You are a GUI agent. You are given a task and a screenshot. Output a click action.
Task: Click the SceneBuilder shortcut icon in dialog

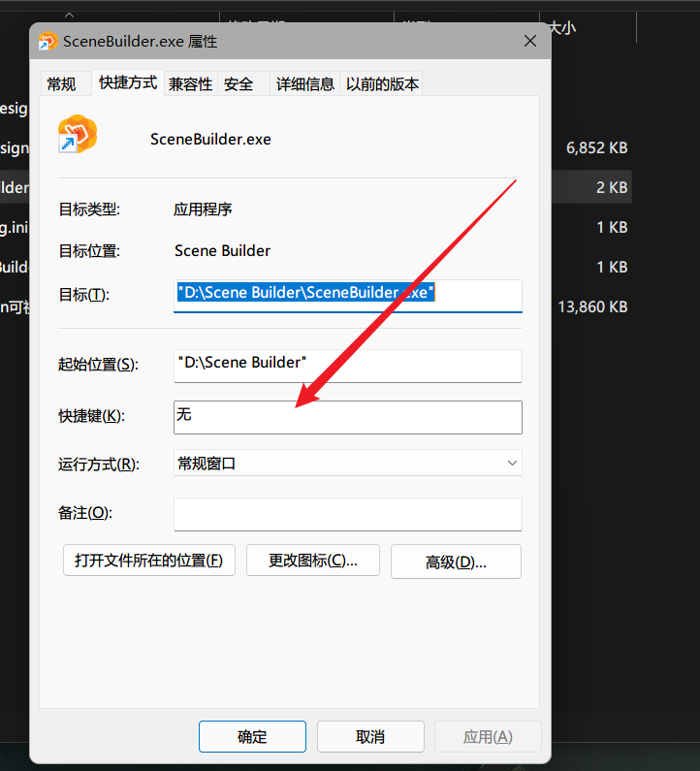click(78, 134)
